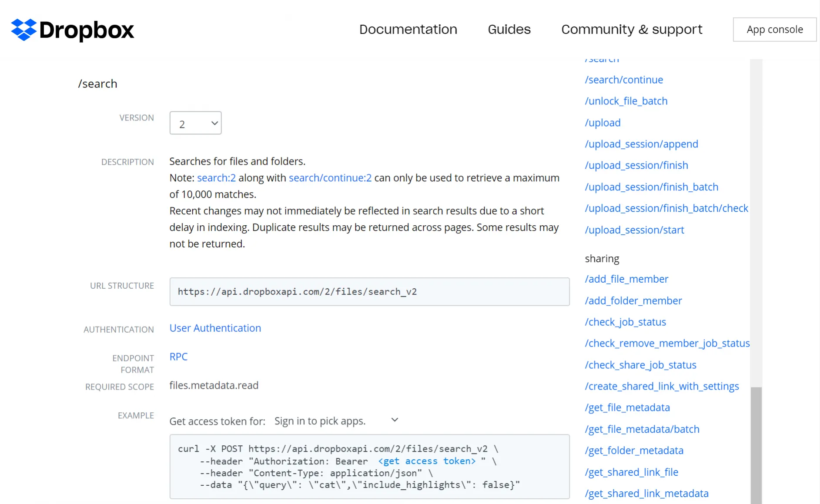Follow the search/continue:2 link
820x504 pixels.
tap(330, 178)
